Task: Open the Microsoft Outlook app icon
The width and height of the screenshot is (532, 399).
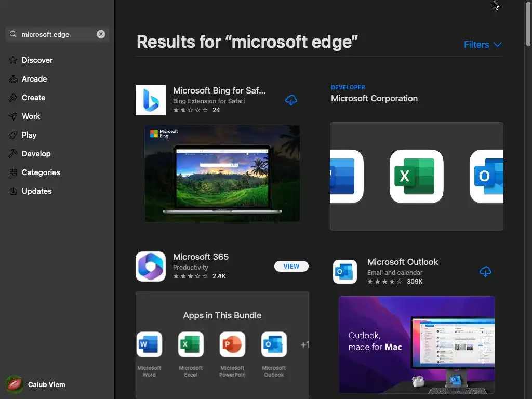Action: [x=345, y=272]
